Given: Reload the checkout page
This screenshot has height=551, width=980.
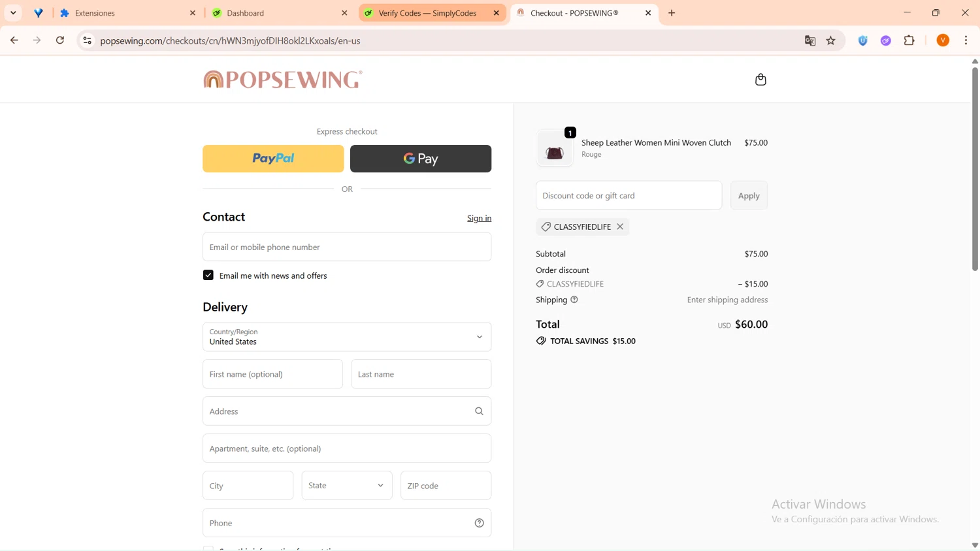Looking at the screenshot, I should (60, 40).
